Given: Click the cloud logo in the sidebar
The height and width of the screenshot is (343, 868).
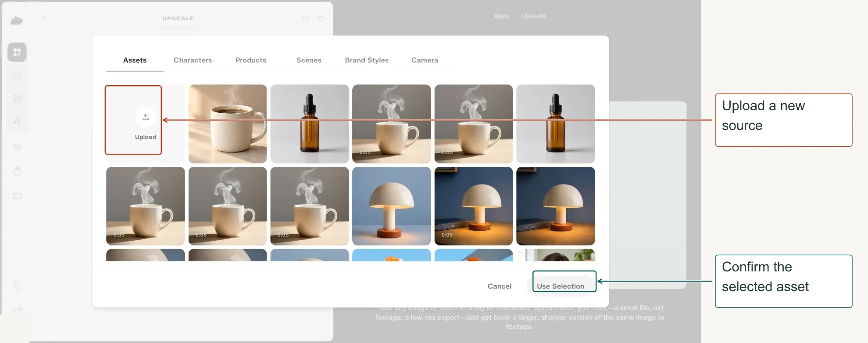Looking at the screenshot, I should pos(17,21).
